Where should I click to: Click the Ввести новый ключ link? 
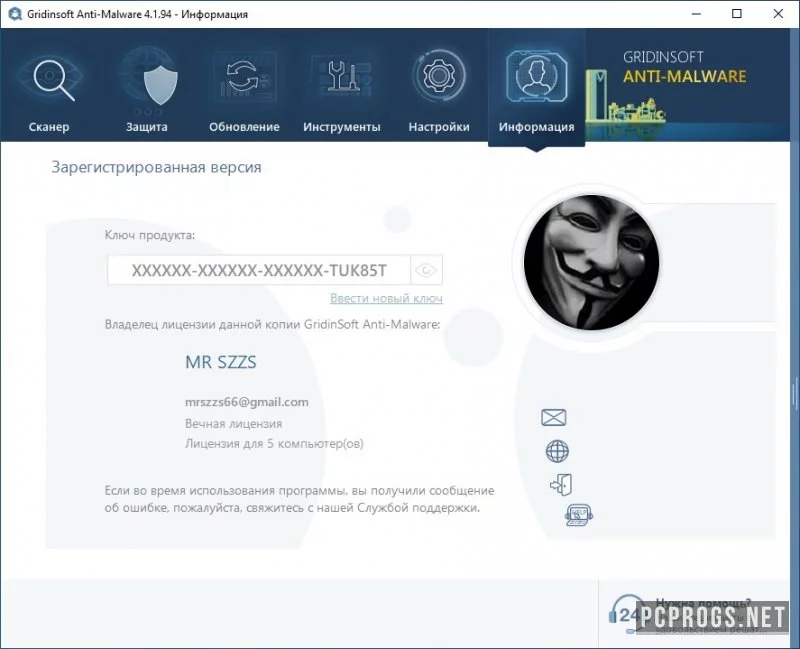tap(386, 298)
